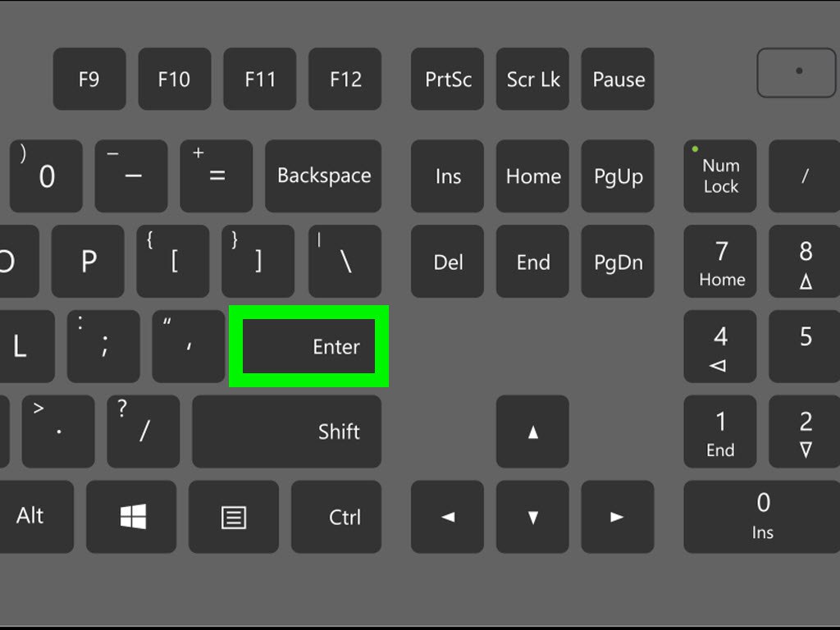Click the numpad 0 Ins key
The image size is (840, 630).
click(762, 517)
